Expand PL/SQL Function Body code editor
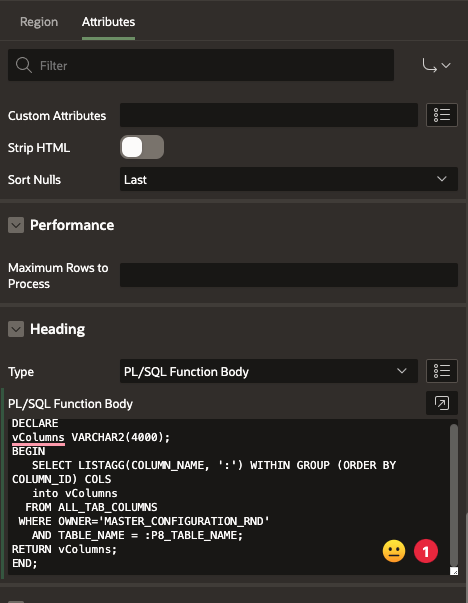This screenshot has width=468, height=603. point(442,403)
